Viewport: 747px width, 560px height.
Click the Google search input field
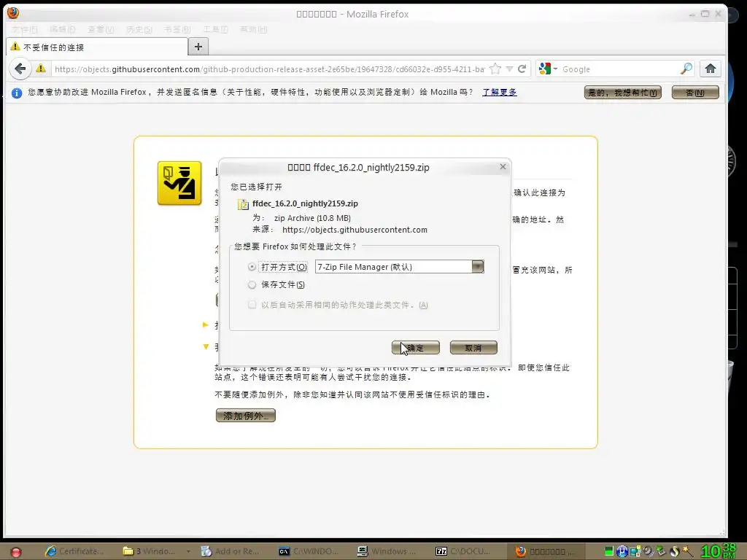pos(619,69)
